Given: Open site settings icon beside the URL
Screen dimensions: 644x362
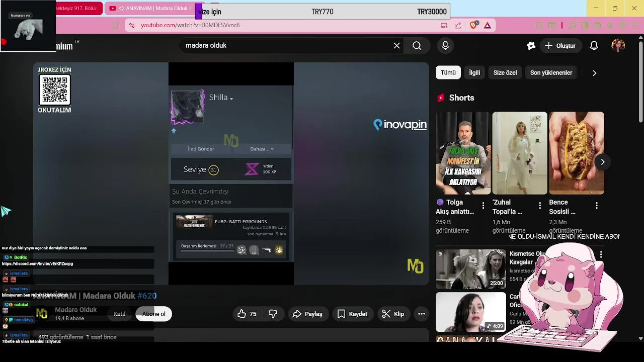Looking at the screenshot, I should click(131, 25).
